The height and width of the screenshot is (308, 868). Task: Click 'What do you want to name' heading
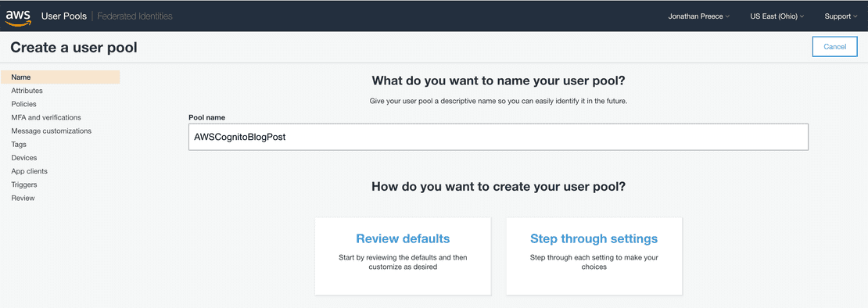point(498,81)
